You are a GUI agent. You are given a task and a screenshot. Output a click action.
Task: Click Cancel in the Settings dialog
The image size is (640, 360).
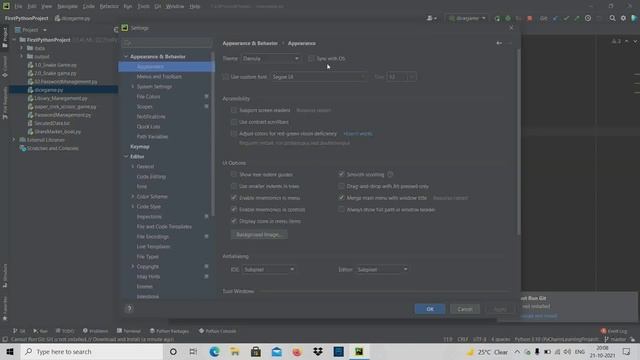click(x=465, y=309)
